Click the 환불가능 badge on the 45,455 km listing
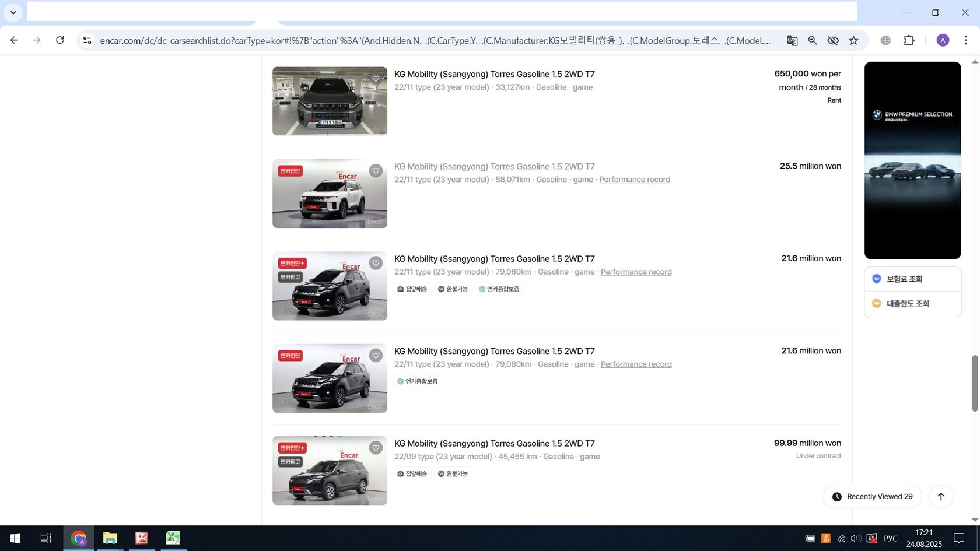 pos(453,474)
